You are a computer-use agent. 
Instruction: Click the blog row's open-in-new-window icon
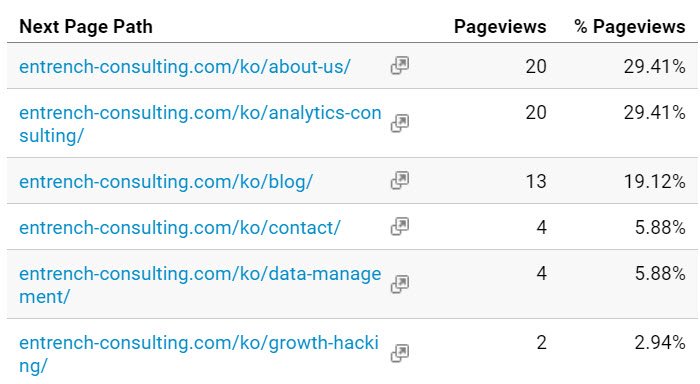click(400, 180)
